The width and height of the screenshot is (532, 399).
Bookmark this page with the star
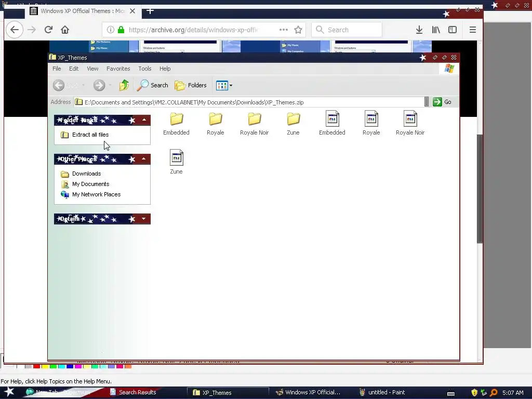point(298,30)
